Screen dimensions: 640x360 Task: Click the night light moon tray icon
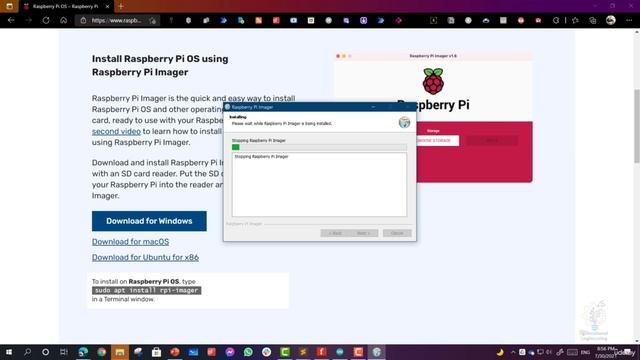(500, 352)
